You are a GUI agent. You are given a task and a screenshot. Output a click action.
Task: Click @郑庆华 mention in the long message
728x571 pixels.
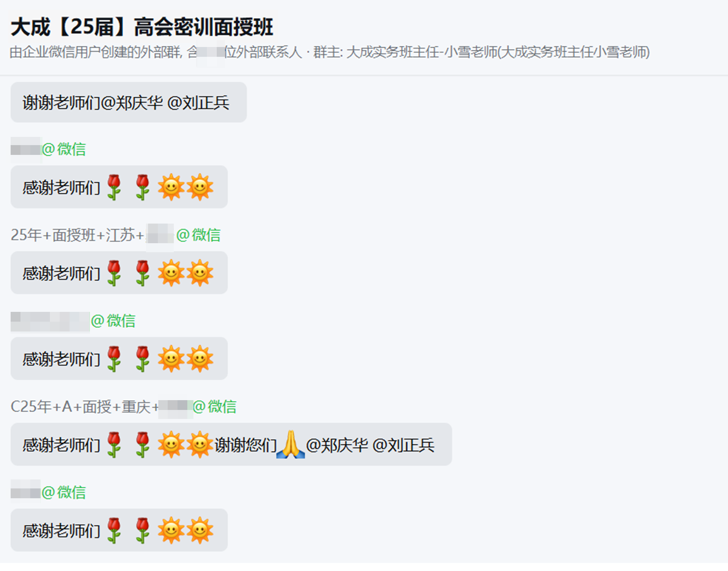click(x=337, y=445)
